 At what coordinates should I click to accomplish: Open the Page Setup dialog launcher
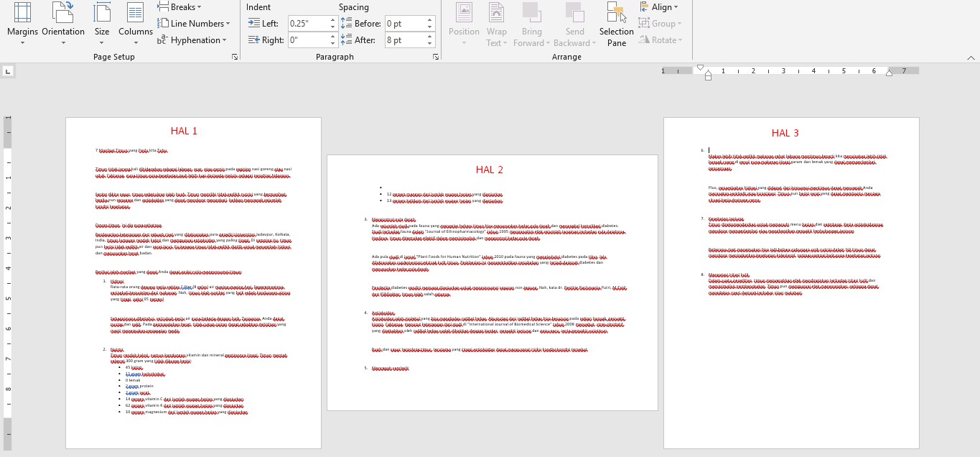point(234,57)
